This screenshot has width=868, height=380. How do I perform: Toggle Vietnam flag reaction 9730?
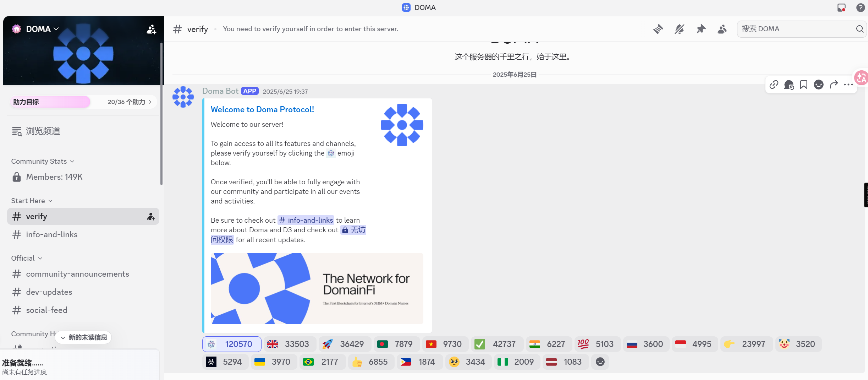click(445, 344)
